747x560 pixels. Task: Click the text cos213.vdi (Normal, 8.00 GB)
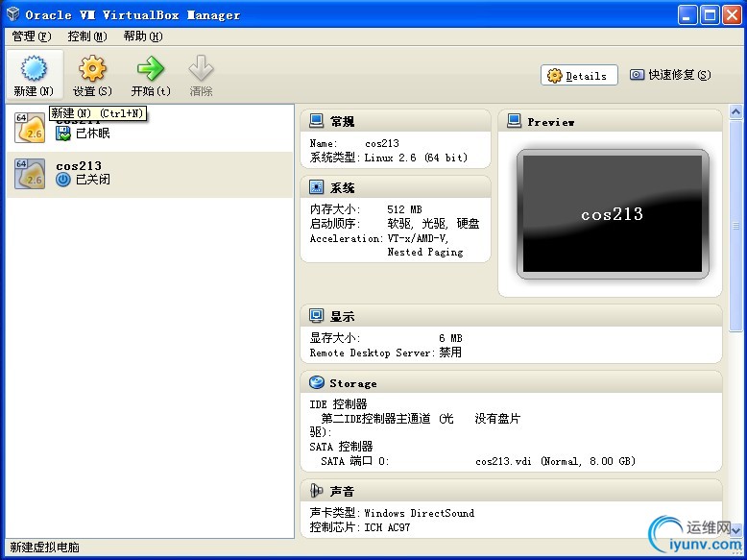[x=555, y=461]
